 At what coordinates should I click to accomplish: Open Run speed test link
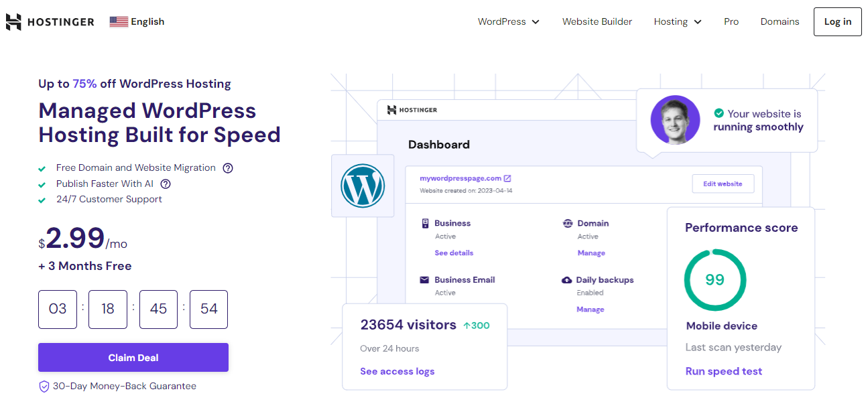click(724, 370)
